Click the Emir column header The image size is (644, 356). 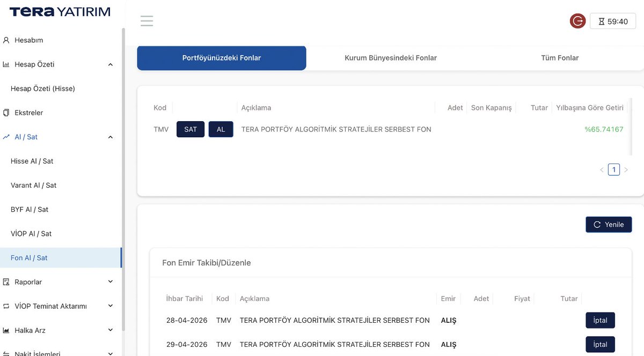click(x=448, y=299)
